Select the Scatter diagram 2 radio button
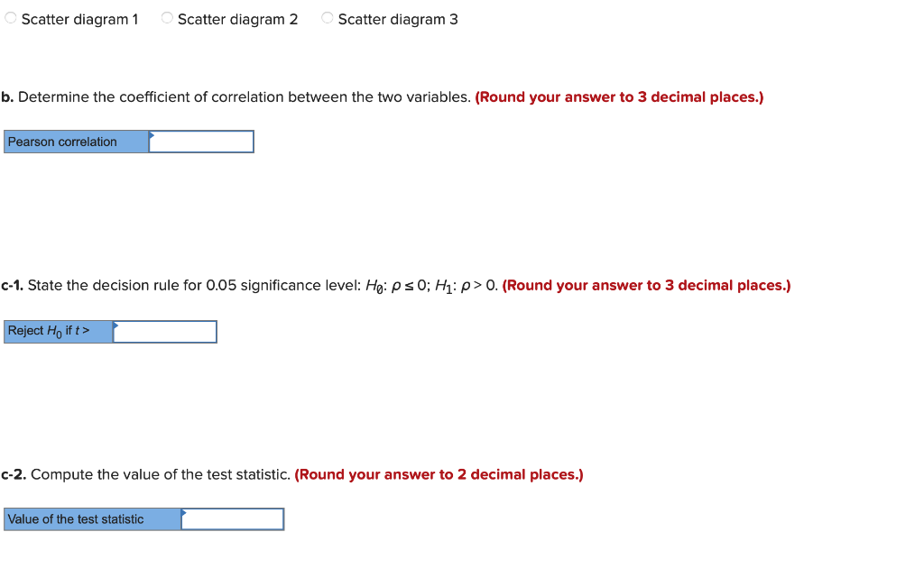The width and height of the screenshot is (924, 587). click(x=166, y=18)
